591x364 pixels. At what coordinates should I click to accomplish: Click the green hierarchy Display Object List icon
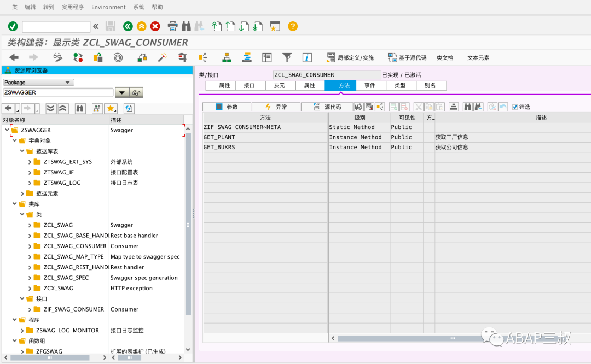point(227,57)
